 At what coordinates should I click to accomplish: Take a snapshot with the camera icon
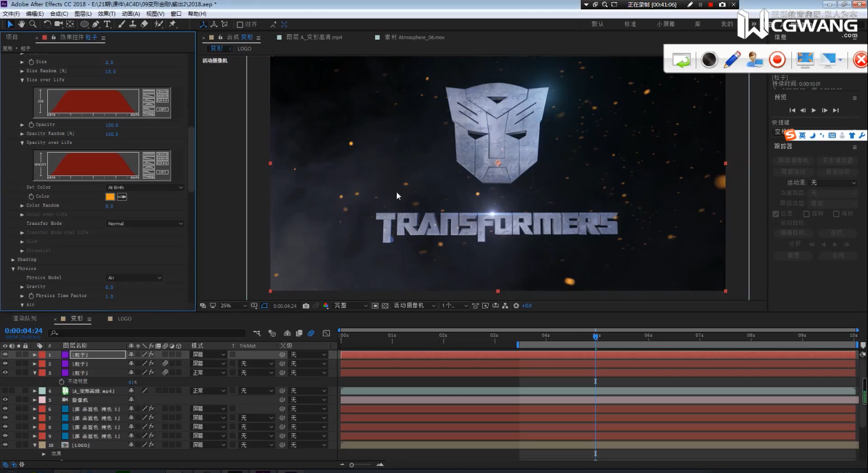[x=306, y=306]
